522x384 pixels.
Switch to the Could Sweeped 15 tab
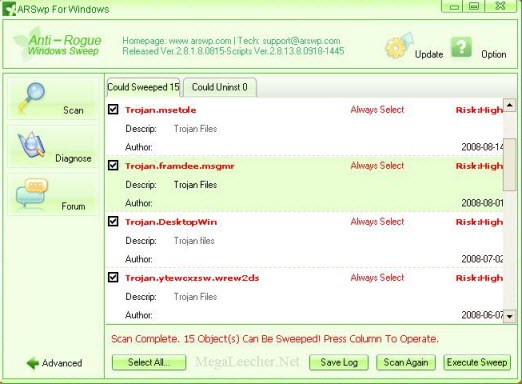143,87
